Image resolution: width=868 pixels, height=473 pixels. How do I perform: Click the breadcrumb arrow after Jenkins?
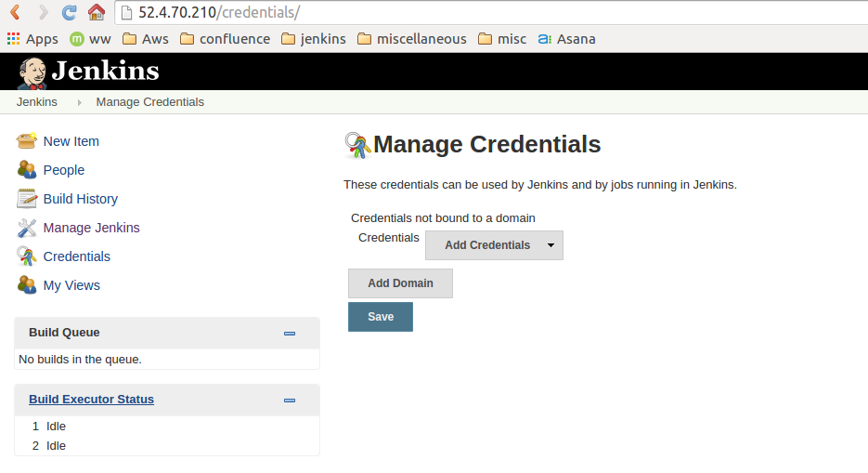79,102
